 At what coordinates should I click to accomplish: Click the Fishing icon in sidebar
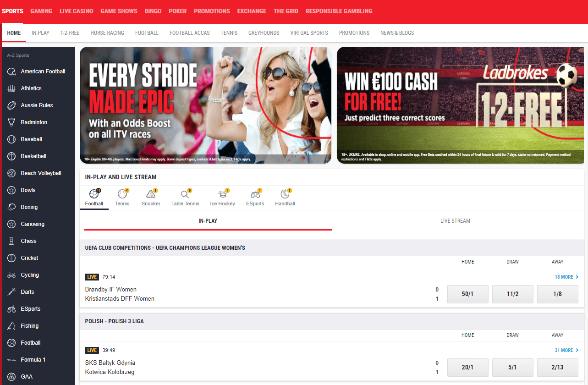pos(12,326)
